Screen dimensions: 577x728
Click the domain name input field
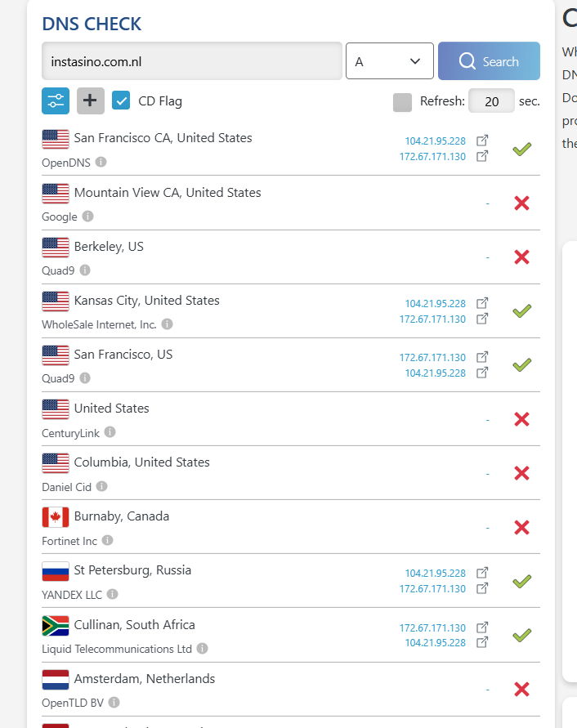[191, 61]
